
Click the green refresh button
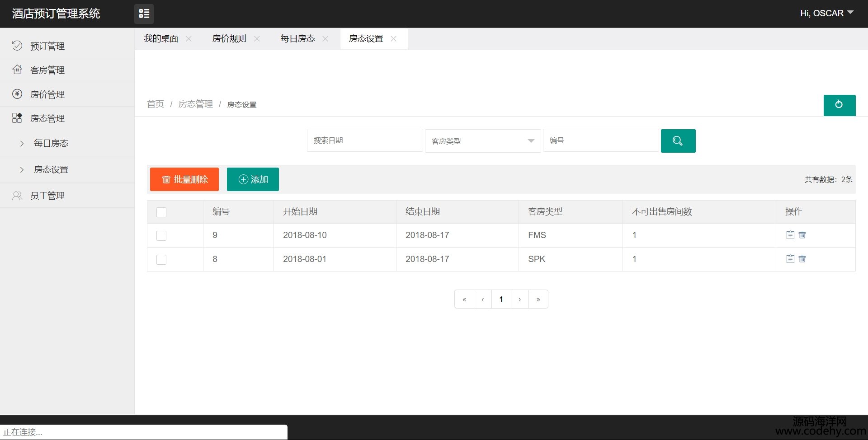tap(840, 105)
